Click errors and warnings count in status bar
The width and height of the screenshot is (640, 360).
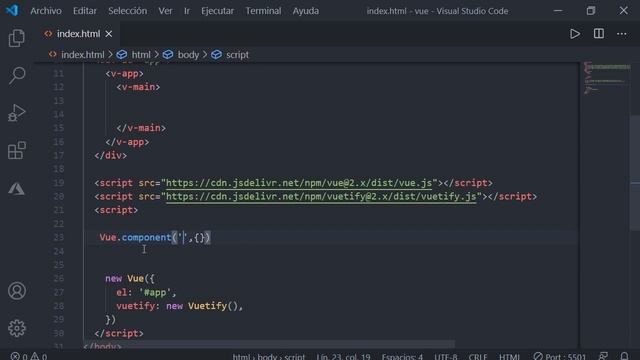tap(29, 356)
